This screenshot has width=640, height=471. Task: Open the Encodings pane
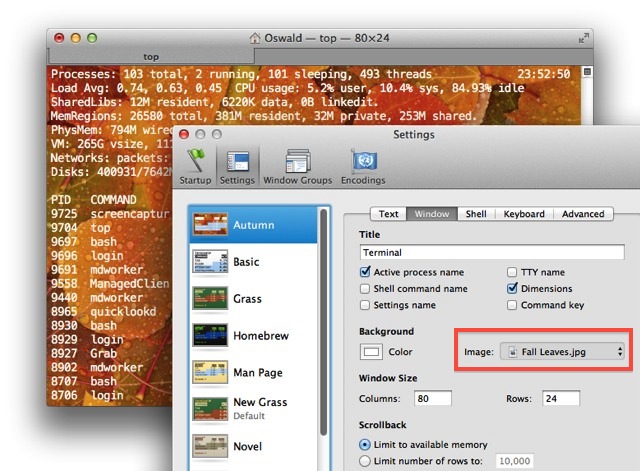click(363, 166)
